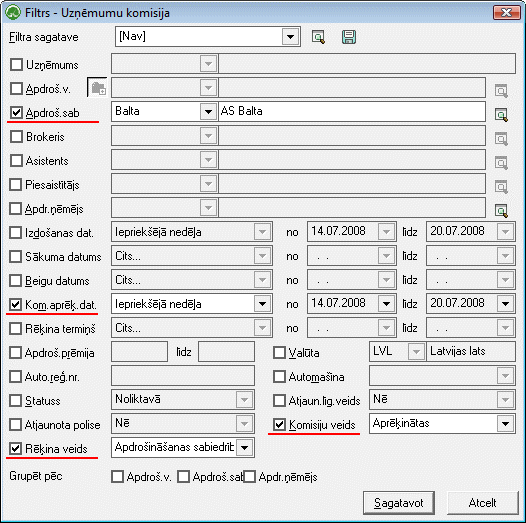Click the green save filter diskette icon
The image size is (526, 523).
[349, 37]
